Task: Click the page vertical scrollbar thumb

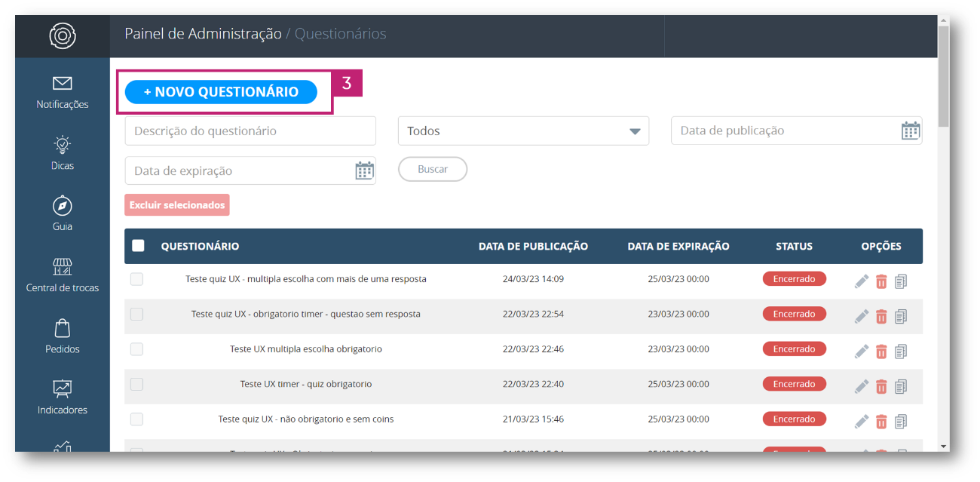Action: [944, 78]
